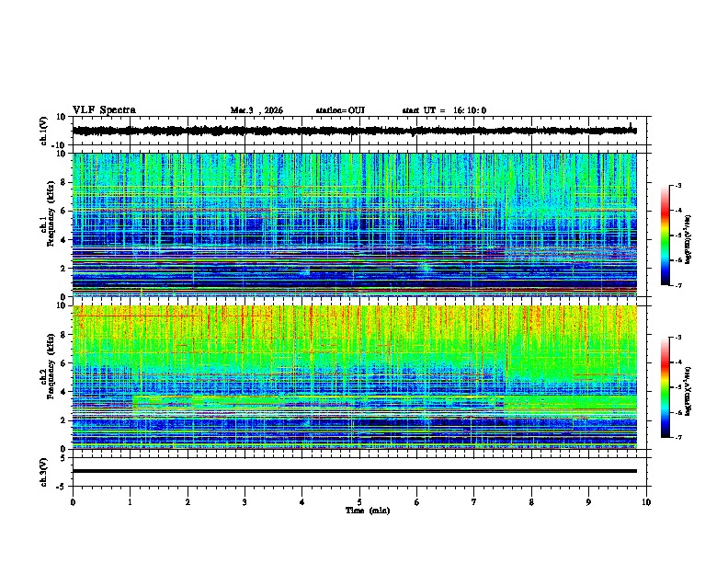The height and width of the screenshot is (563, 728).
Task: Click the "-7" label below ch.2 colorbar
Action: click(677, 437)
